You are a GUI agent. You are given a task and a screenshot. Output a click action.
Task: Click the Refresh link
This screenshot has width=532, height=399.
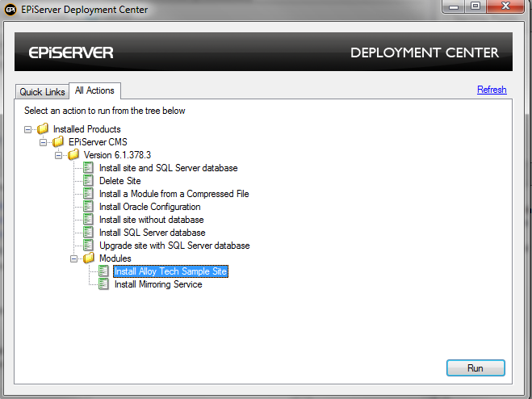[492, 90]
